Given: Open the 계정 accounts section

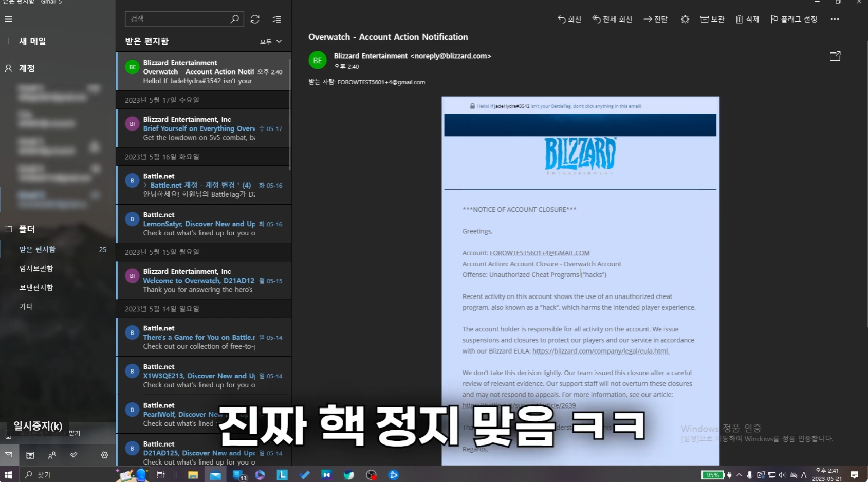Looking at the screenshot, I should click(21, 68).
